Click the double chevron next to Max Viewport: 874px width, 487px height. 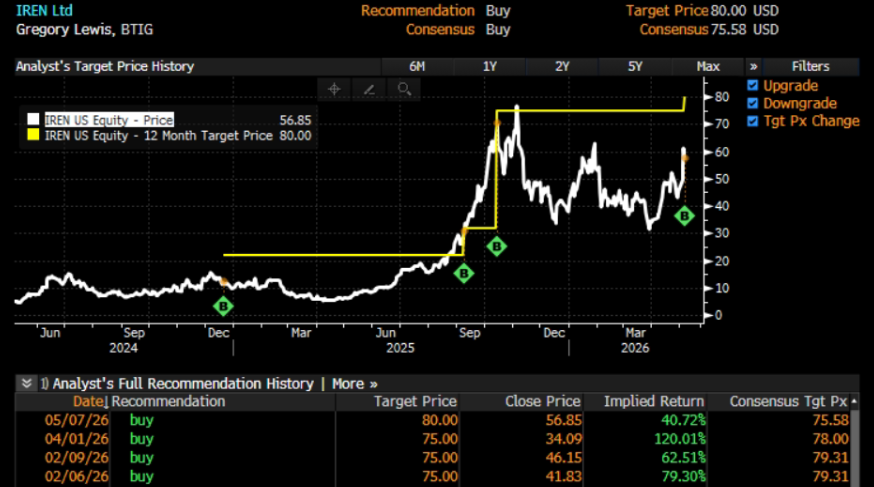click(754, 66)
